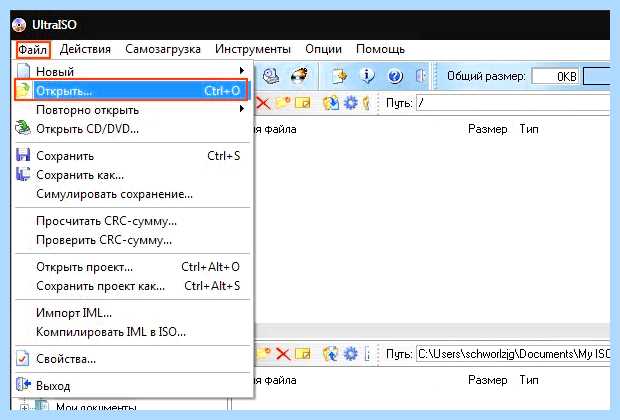
Task: Click the burn CD/DVD image flame icon
Action: [299, 75]
